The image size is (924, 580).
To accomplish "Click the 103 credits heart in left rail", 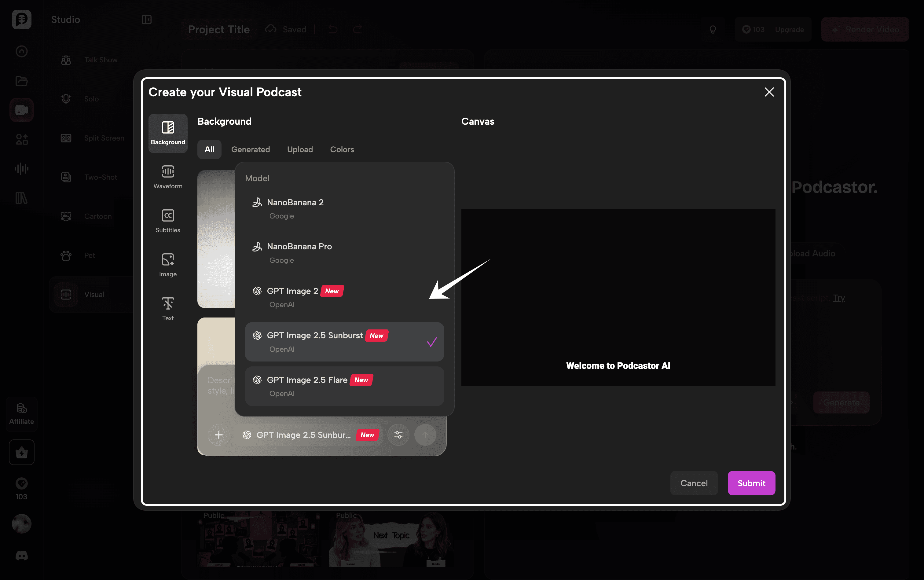I will pos(21,489).
